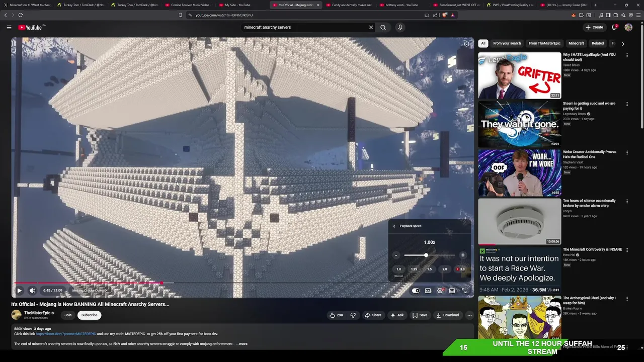Download the video

click(448, 315)
